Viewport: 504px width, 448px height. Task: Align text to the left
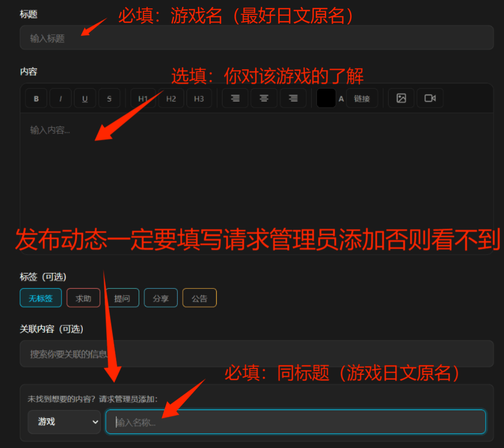(235, 98)
